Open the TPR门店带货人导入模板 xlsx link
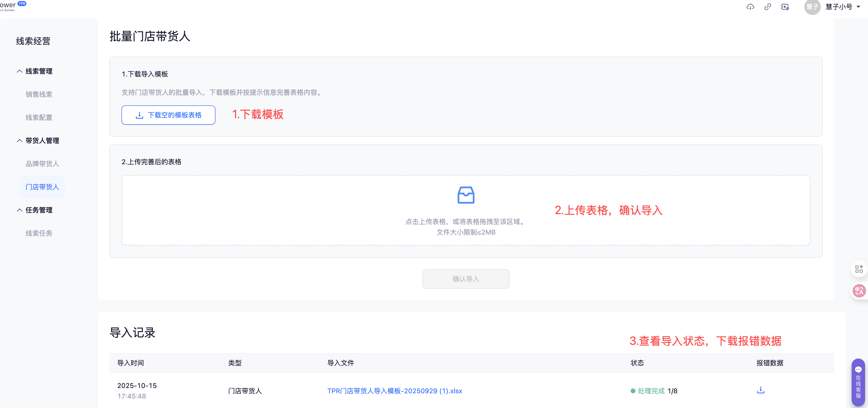The image size is (868, 408). (x=394, y=391)
